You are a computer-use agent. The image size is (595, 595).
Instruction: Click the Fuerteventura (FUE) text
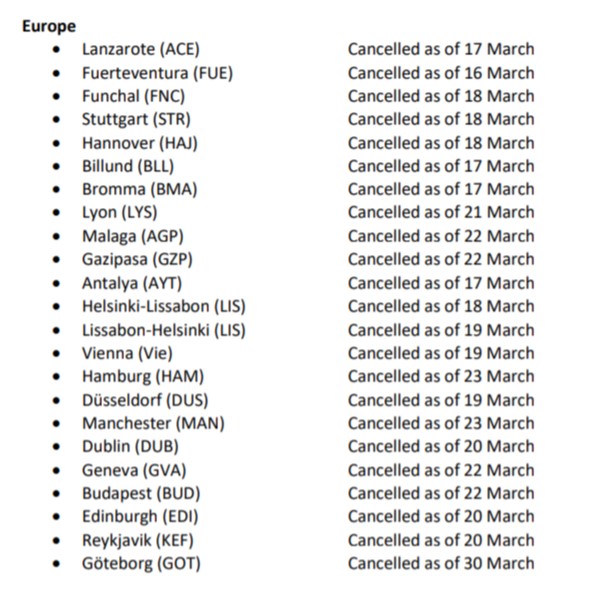coord(157,73)
